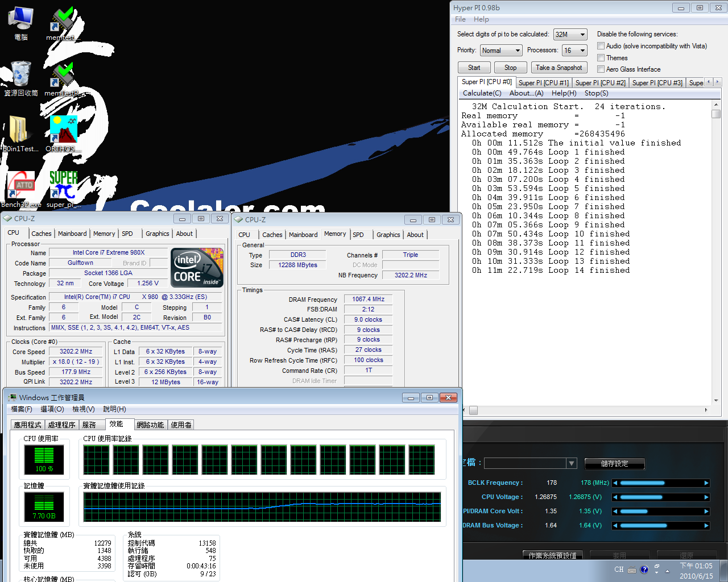Click the 作業系統預設值 button
This screenshot has width=728, height=582.
(552, 555)
